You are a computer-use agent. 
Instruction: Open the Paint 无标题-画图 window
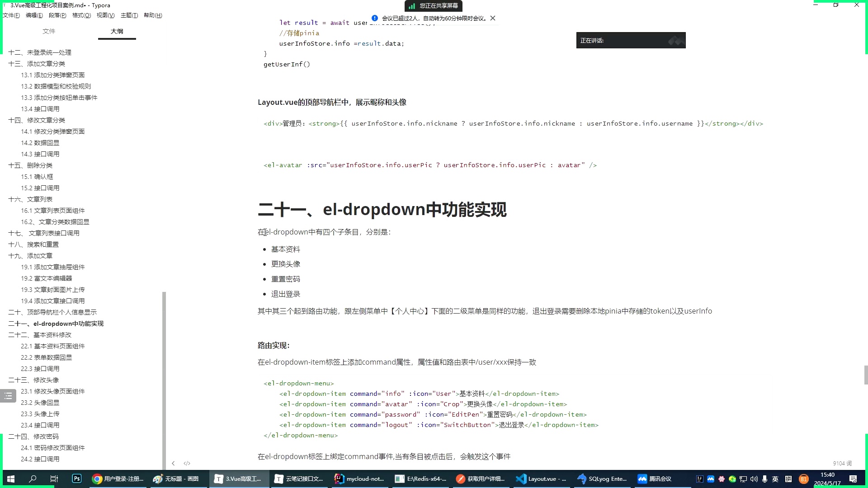(178, 479)
